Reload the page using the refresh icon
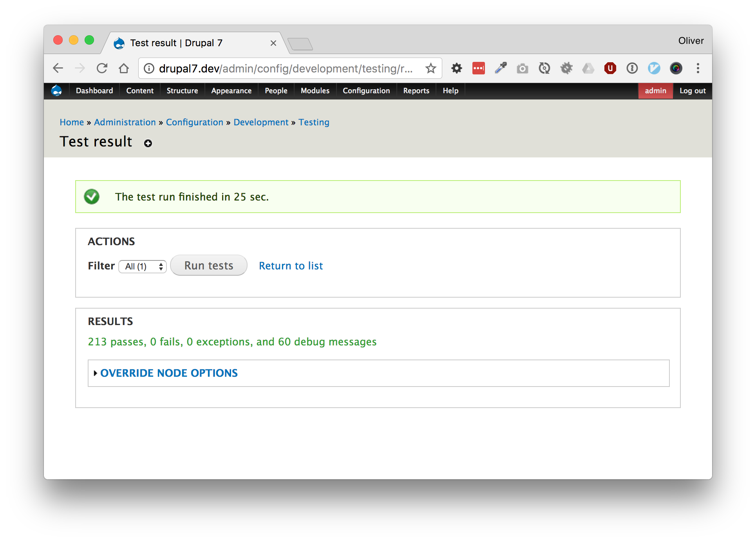This screenshot has height=542, width=756. 102,69
